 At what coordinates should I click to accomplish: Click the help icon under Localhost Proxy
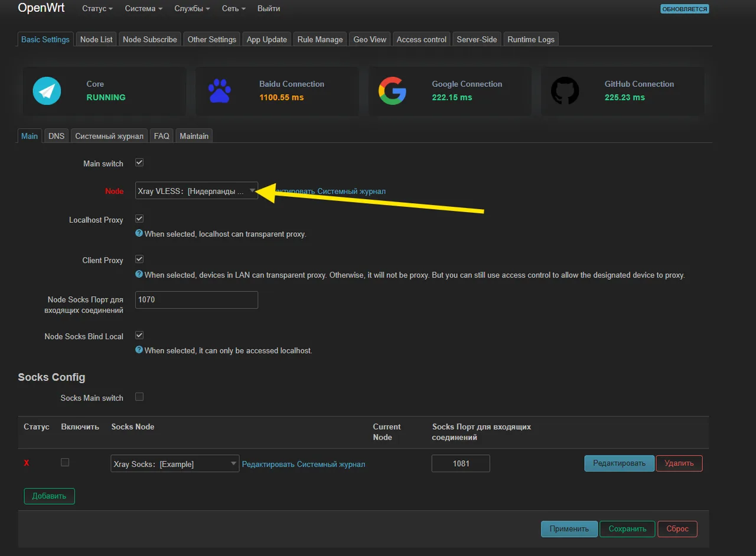point(139,233)
